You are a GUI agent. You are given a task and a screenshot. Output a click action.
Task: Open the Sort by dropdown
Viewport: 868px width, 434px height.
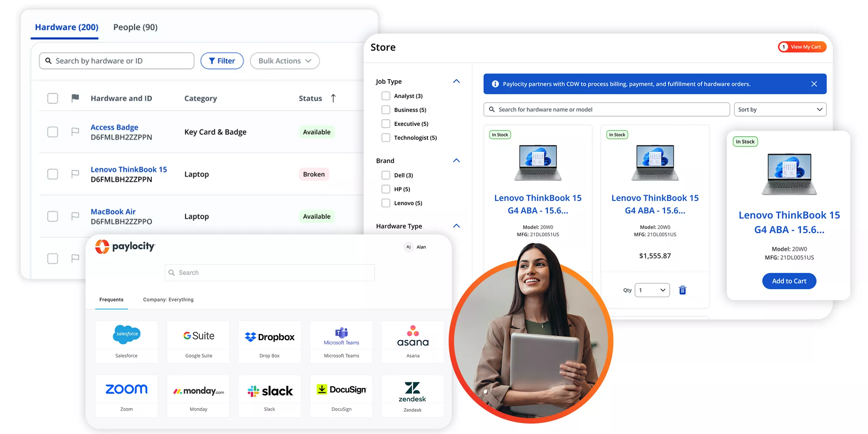point(780,110)
